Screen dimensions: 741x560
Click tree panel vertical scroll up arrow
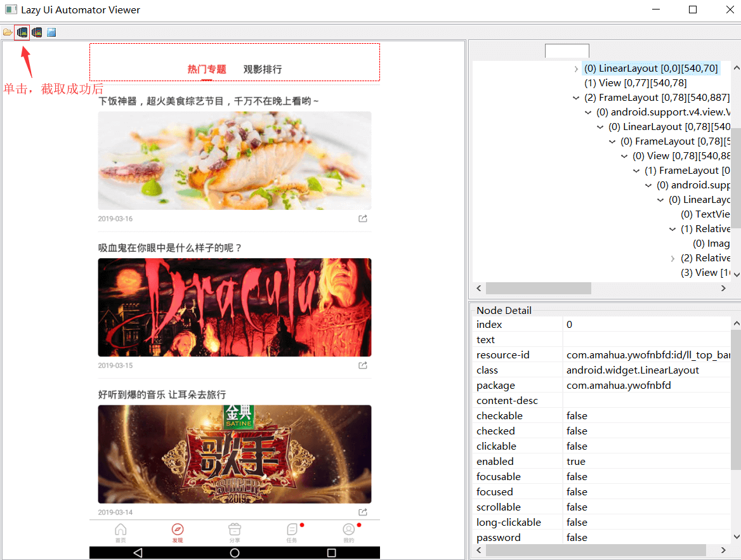(737, 68)
